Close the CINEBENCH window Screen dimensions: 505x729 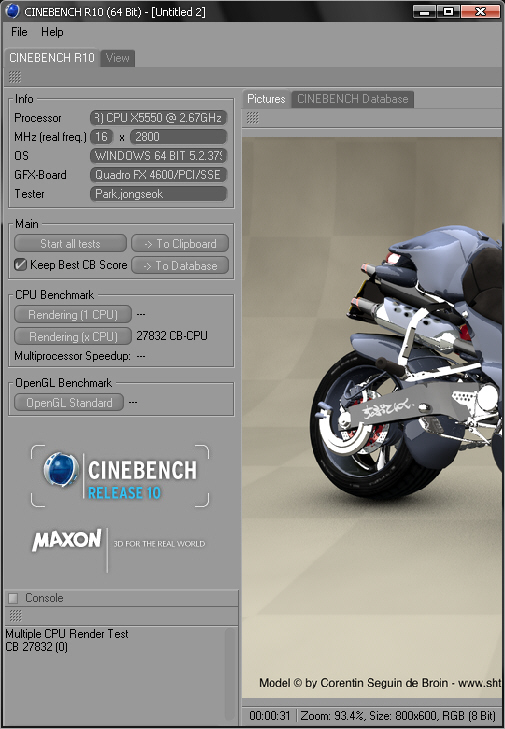[x=480, y=11]
